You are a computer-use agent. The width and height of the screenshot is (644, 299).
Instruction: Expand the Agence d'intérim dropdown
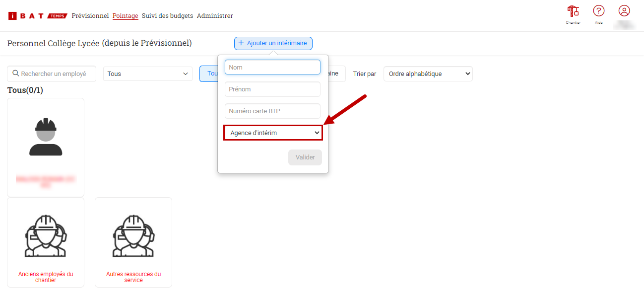273,133
